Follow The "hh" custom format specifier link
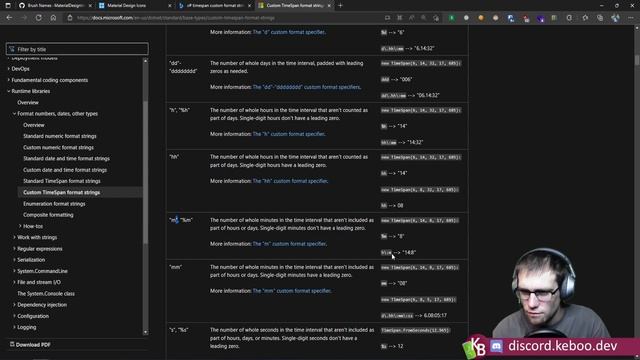 click(x=290, y=181)
